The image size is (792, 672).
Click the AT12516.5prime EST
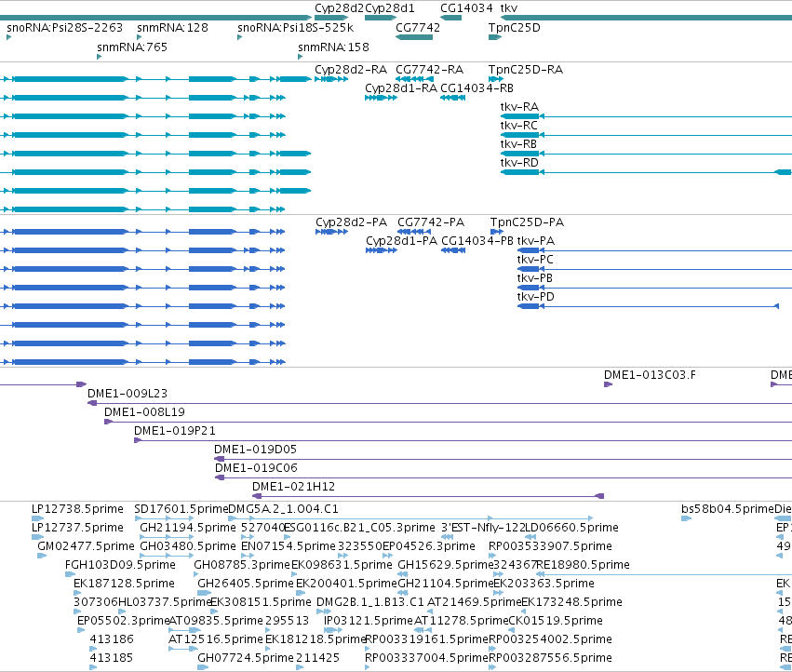pyautogui.click(x=216, y=639)
